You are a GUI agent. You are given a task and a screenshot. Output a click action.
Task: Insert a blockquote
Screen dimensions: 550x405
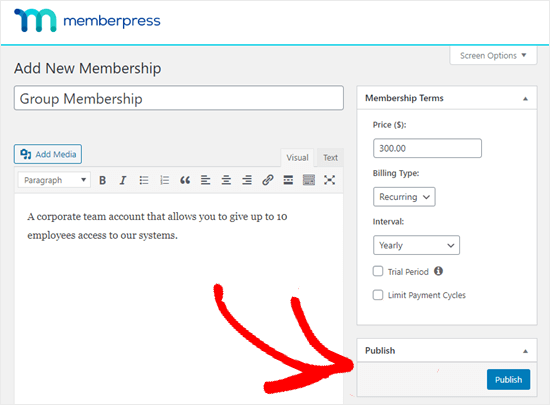coord(185,180)
